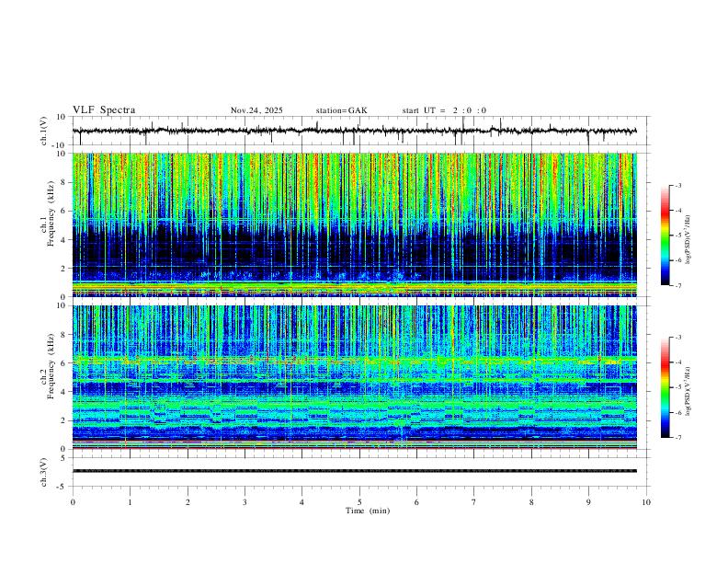This screenshot has width=728, height=563.
Task: Click the '1' tick on the Time axis
Action: [x=130, y=502]
